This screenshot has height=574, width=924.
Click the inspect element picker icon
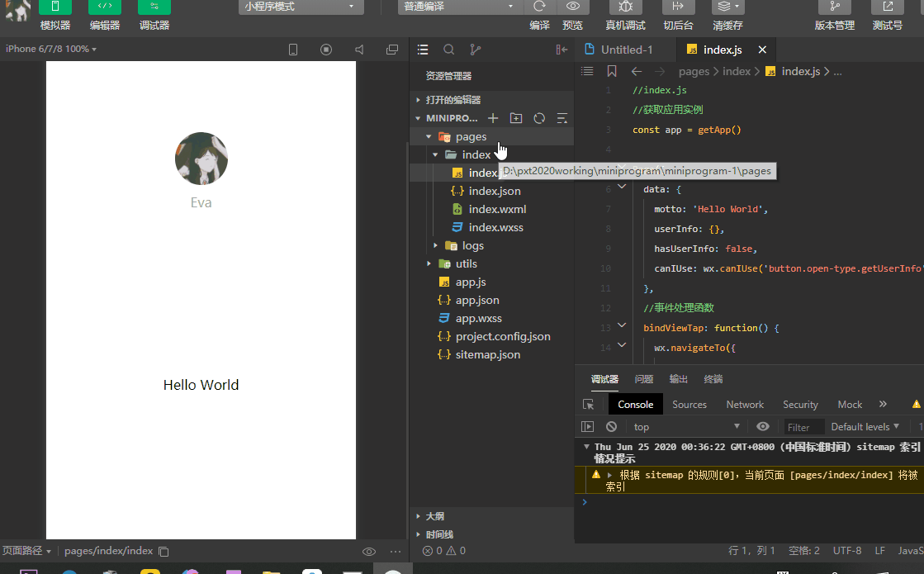(588, 404)
